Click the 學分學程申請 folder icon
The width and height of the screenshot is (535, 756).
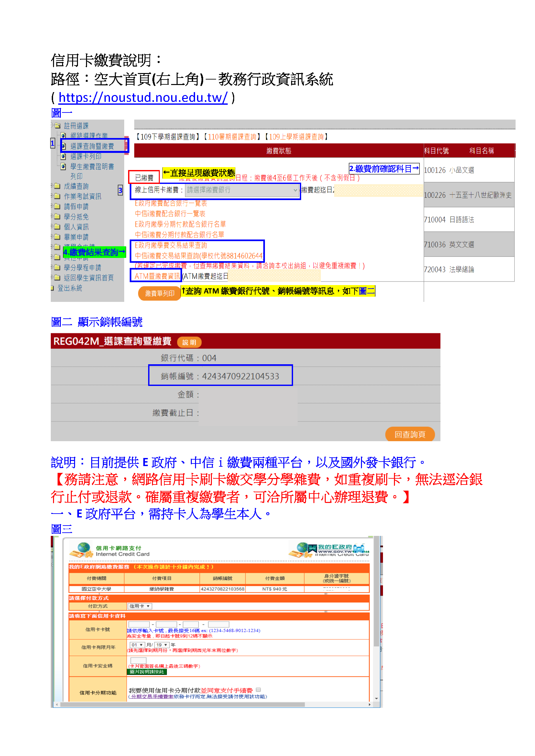click(x=57, y=267)
